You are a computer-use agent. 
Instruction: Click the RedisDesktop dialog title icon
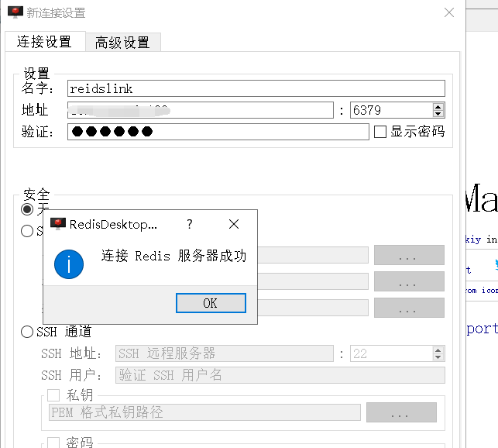[x=58, y=223]
